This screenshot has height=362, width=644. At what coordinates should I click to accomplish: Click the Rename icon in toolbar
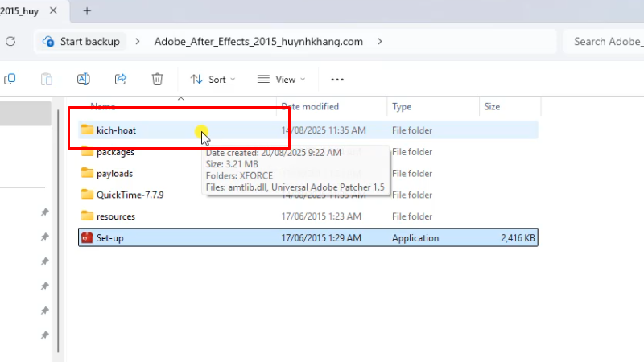[x=84, y=79]
